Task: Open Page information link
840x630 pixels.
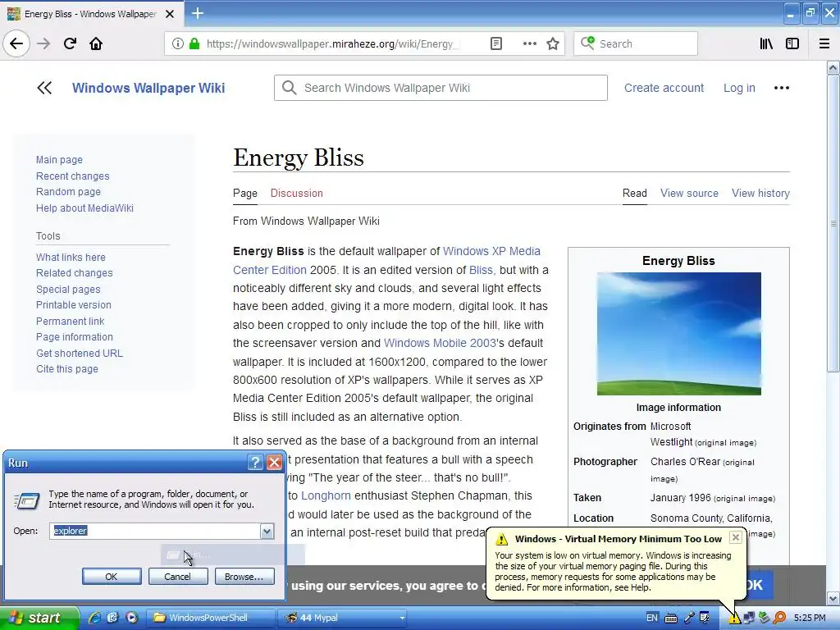Action: (x=75, y=337)
